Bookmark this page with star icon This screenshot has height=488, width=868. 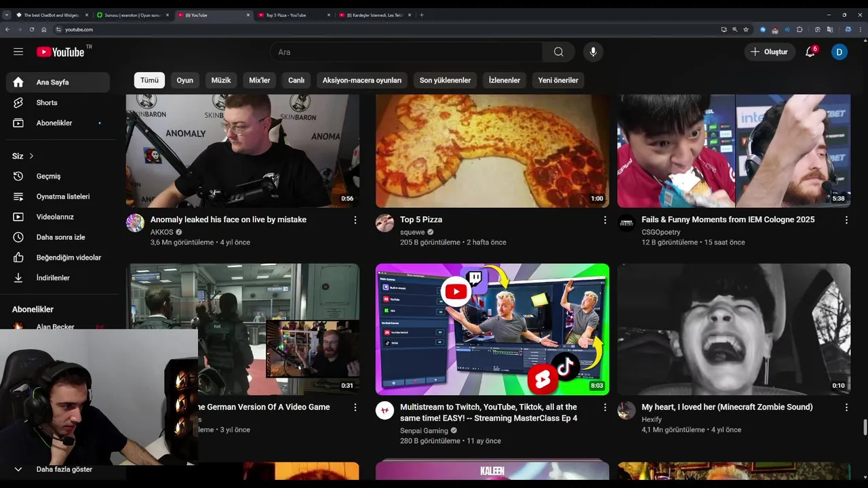click(746, 30)
